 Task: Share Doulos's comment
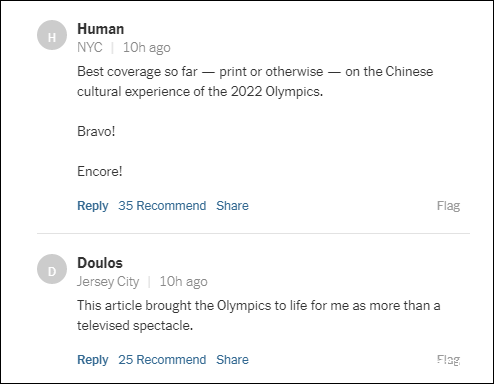[x=232, y=360]
